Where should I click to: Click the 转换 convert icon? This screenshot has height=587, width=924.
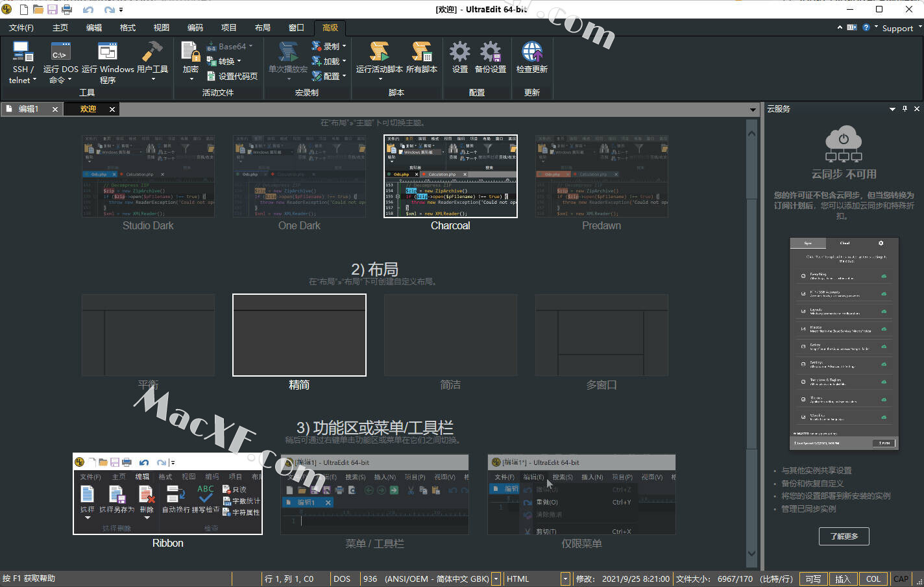(x=212, y=61)
